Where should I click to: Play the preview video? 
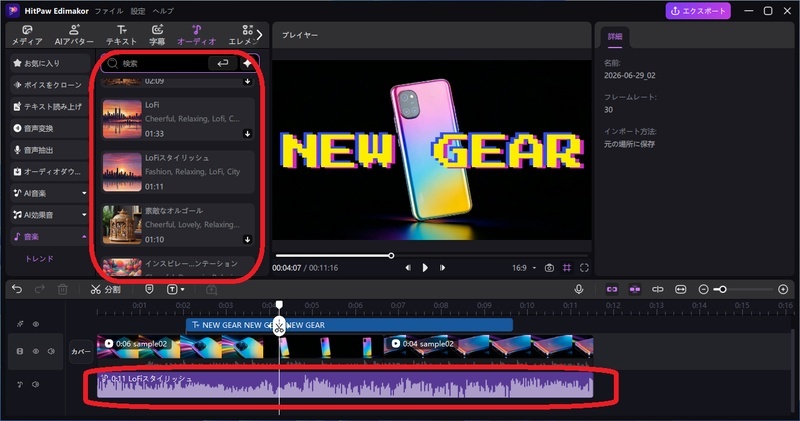(x=425, y=267)
